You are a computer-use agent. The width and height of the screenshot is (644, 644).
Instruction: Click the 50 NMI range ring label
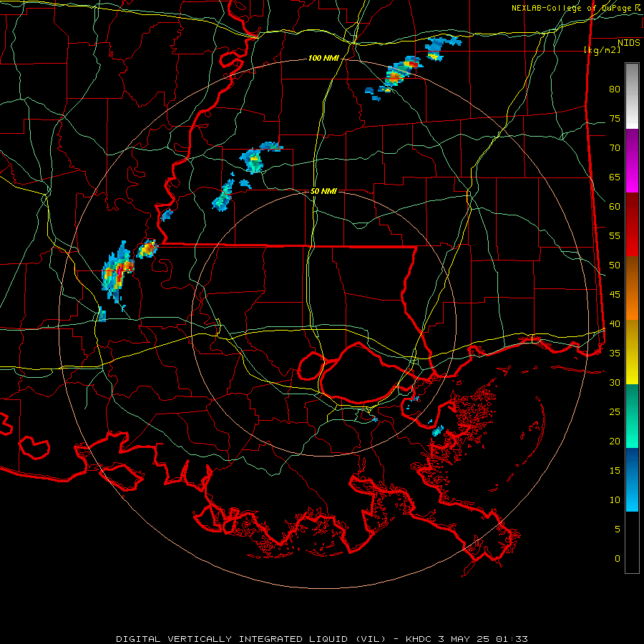pyautogui.click(x=323, y=191)
